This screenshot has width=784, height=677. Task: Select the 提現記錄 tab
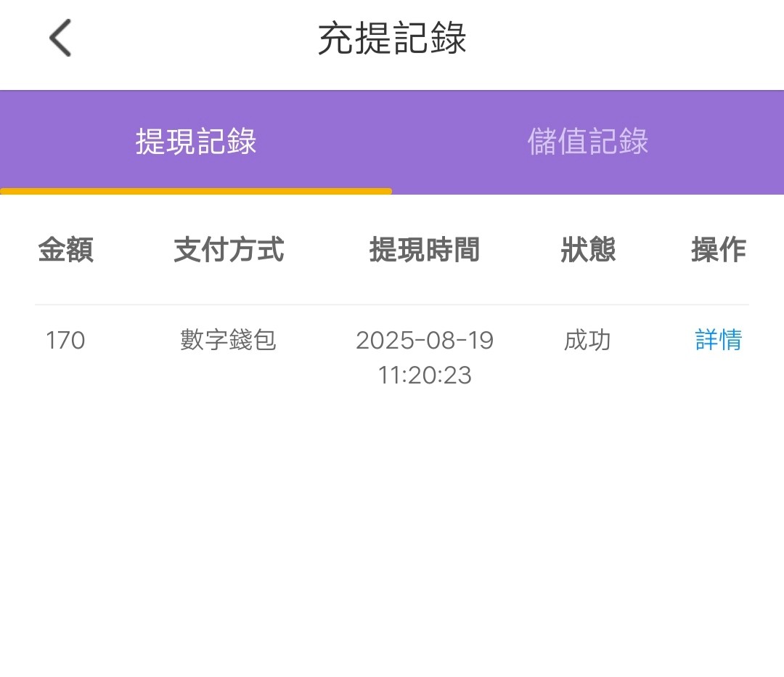click(x=196, y=141)
